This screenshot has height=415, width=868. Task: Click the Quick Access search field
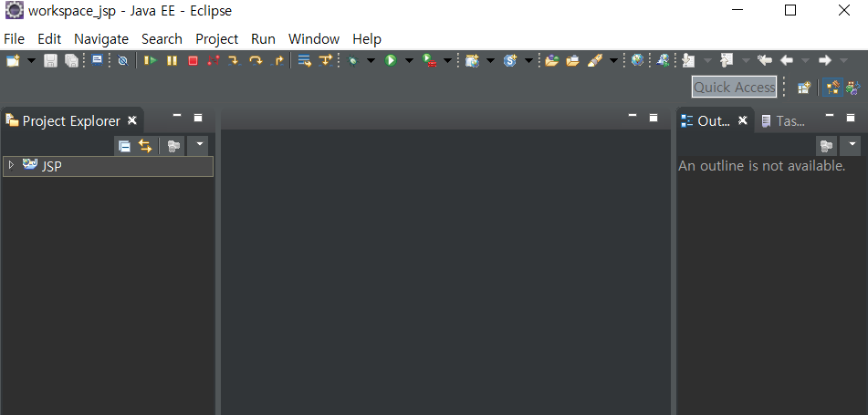[x=734, y=87]
